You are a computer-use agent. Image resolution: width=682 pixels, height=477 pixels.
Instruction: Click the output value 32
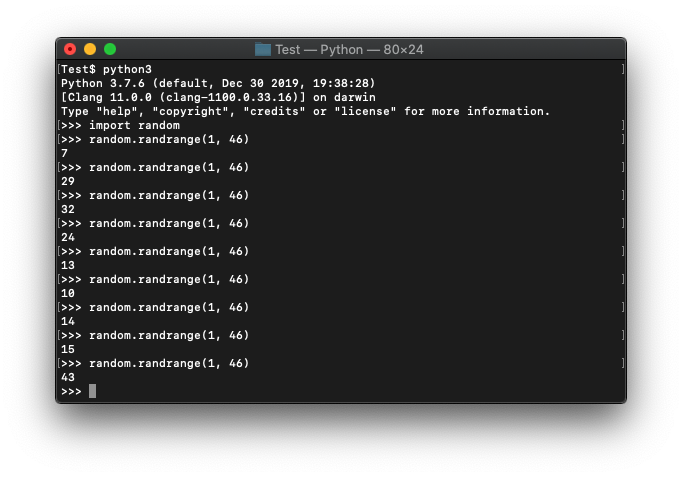68,209
